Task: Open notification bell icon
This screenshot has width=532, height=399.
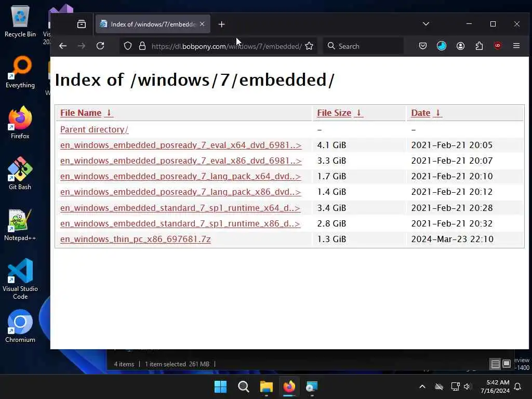Action: 518,387
